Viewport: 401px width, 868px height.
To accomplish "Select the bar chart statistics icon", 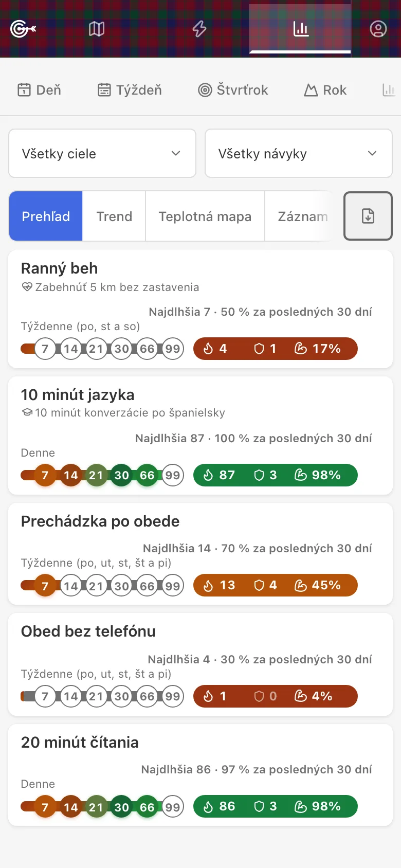I will pyautogui.click(x=301, y=29).
